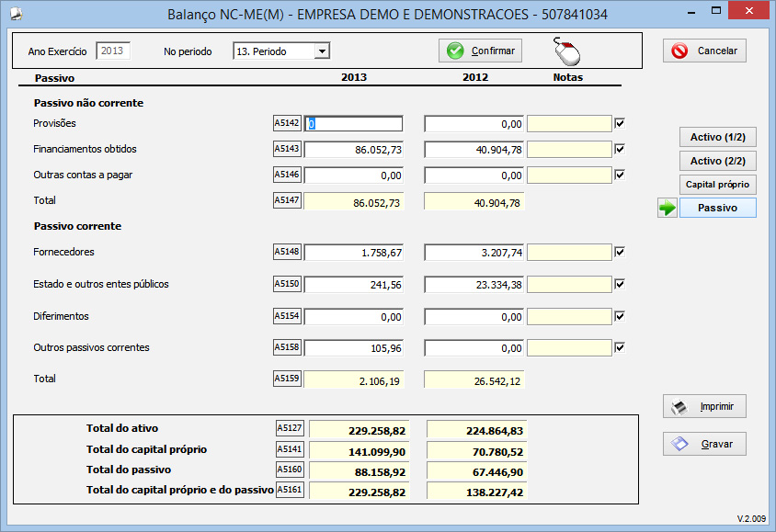This screenshot has height=532, width=776.
Task: Toggle the Financiamentos obtidos checkbox
Action: click(620, 149)
